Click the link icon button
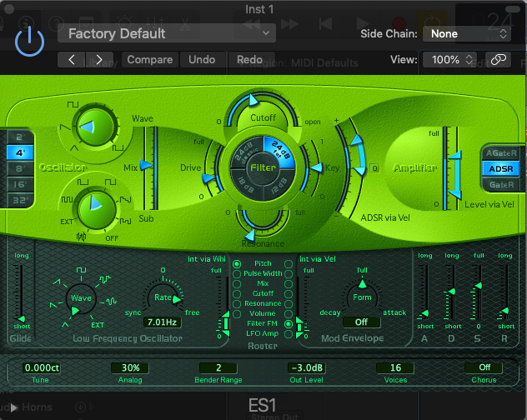527x420 pixels. pos(498,60)
